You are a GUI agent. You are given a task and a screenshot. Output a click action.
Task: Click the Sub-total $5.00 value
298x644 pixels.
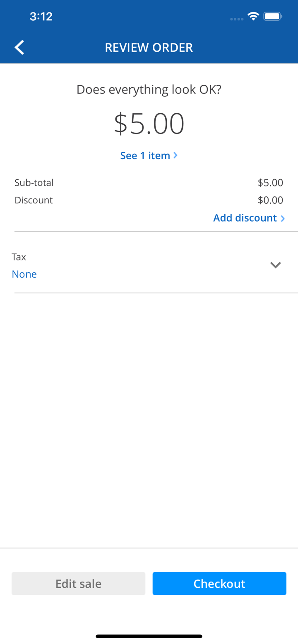click(270, 182)
